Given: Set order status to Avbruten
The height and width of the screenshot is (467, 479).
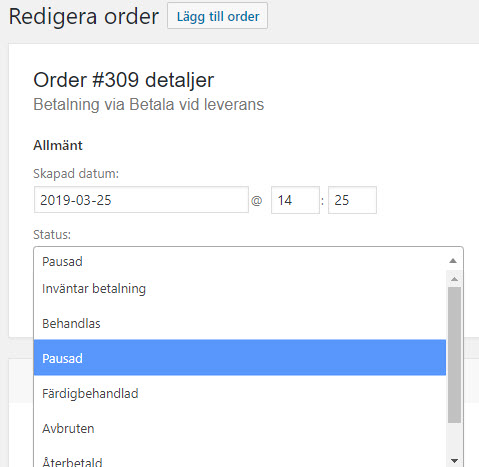Looking at the screenshot, I should coord(240,428).
